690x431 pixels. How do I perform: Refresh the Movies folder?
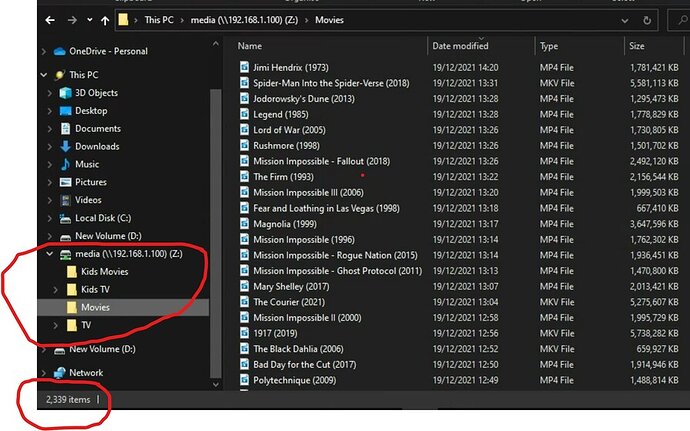click(647, 20)
